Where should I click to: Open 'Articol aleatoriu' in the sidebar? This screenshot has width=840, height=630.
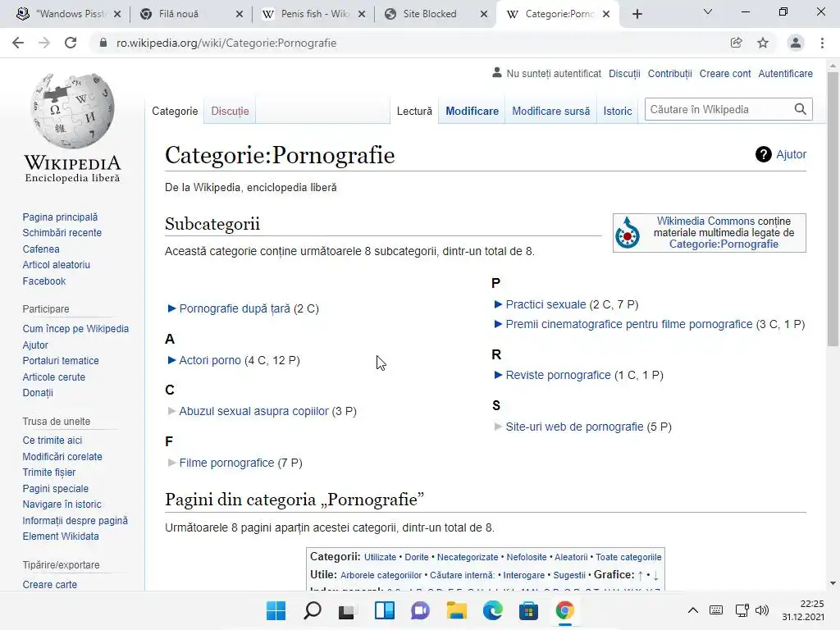click(57, 265)
